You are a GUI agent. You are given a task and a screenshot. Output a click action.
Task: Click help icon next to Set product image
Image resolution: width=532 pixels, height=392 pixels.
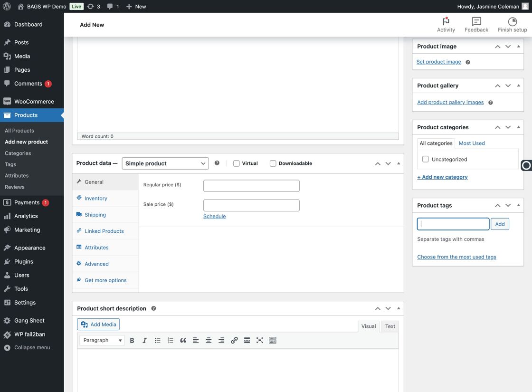click(x=467, y=62)
